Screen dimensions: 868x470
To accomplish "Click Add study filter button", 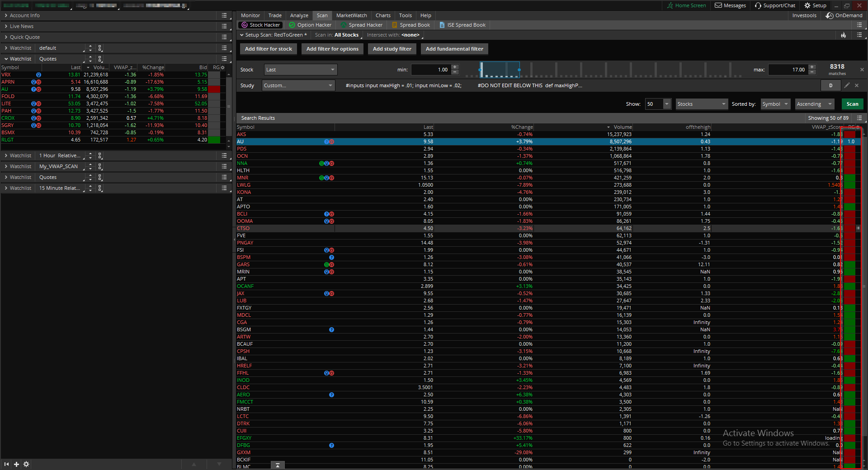I will coord(392,49).
